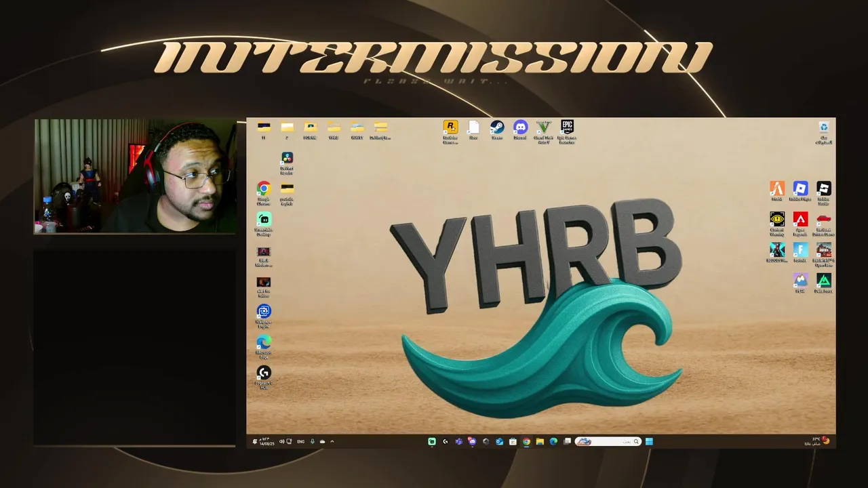This screenshot has height=488, width=868.
Task: Launch DaVinci Resolve from the desktop
Action: pyautogui.click(x=287, y=163)
